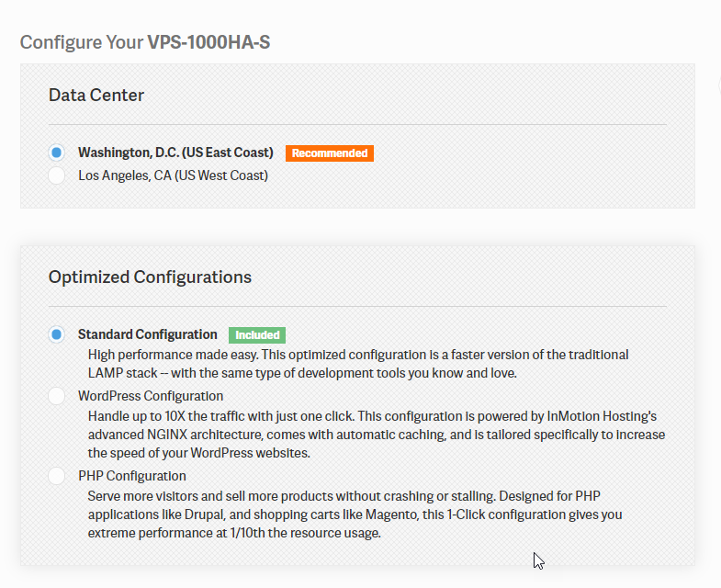Click the Washington, D.C. (US East Coast) label
The width and height of the screenshot is (721, 588).
[x=175, y=153]
